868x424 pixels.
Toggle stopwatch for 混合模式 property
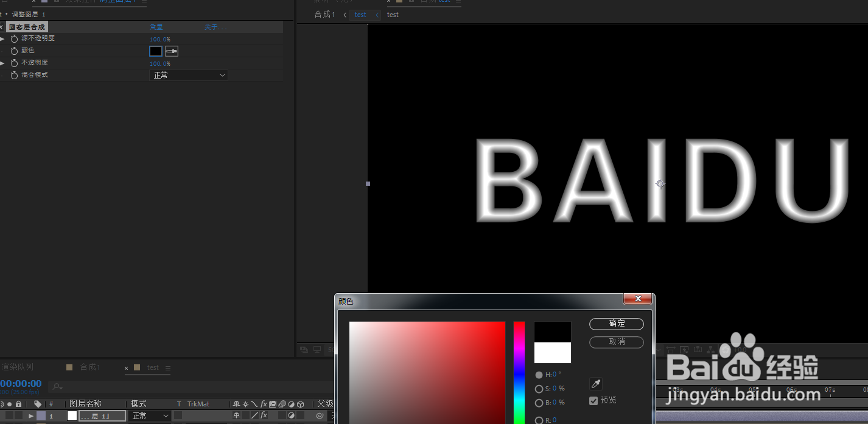(x=15, y=75)
